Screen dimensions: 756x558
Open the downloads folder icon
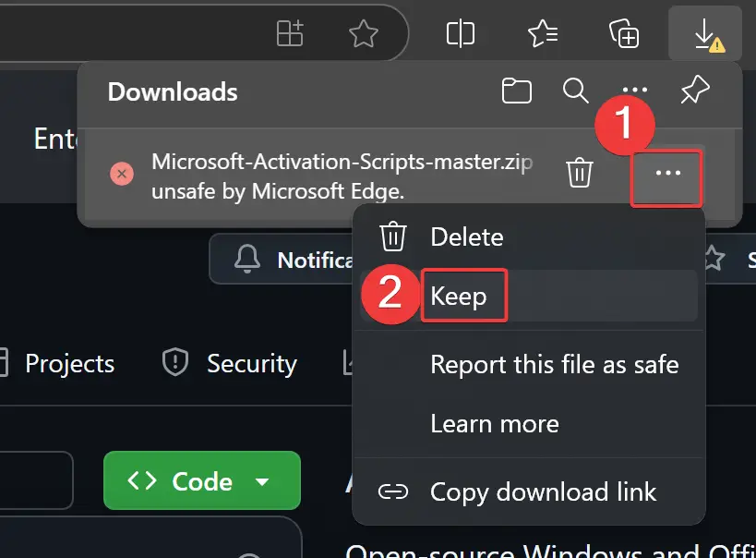click(x=517, y=91)
